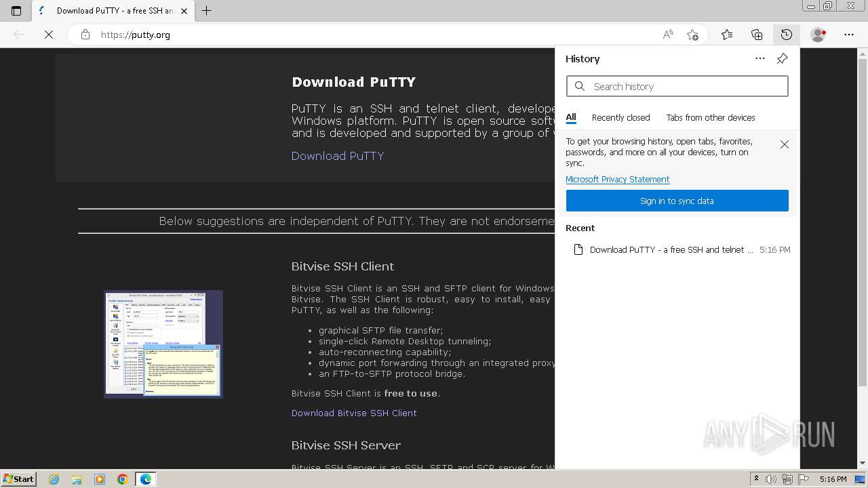The height and width of the screenshot is (488, 868).
Task: Select Microsoft Edge taskbar button
Action: [146, 479]
